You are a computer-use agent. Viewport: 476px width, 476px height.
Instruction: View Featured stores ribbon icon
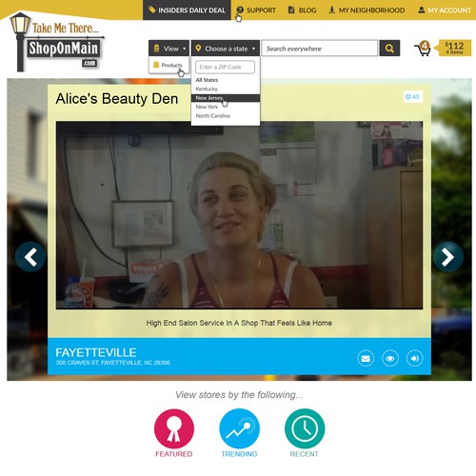pos(174,428)
